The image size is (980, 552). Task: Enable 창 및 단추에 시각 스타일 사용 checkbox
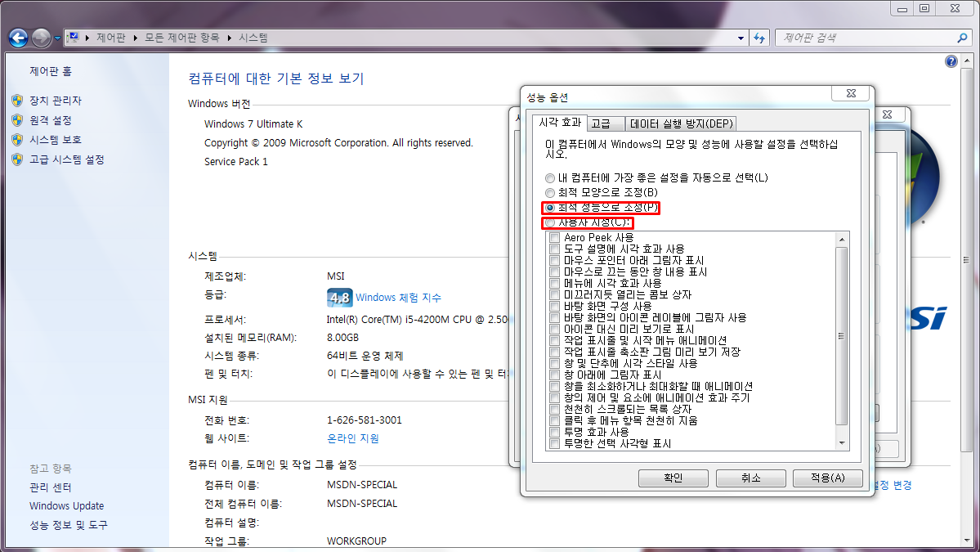click(x=554, y=363)
